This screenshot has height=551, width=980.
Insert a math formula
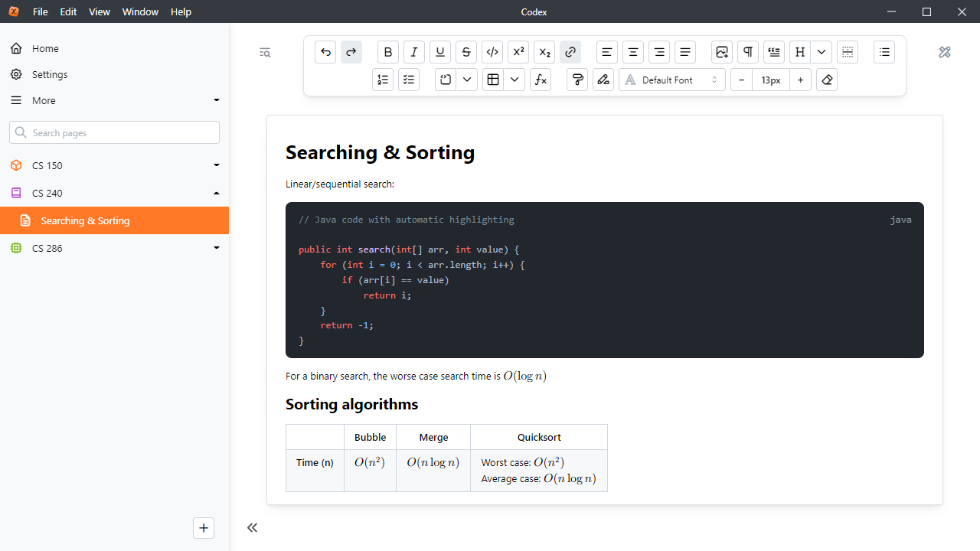(541, 80)
